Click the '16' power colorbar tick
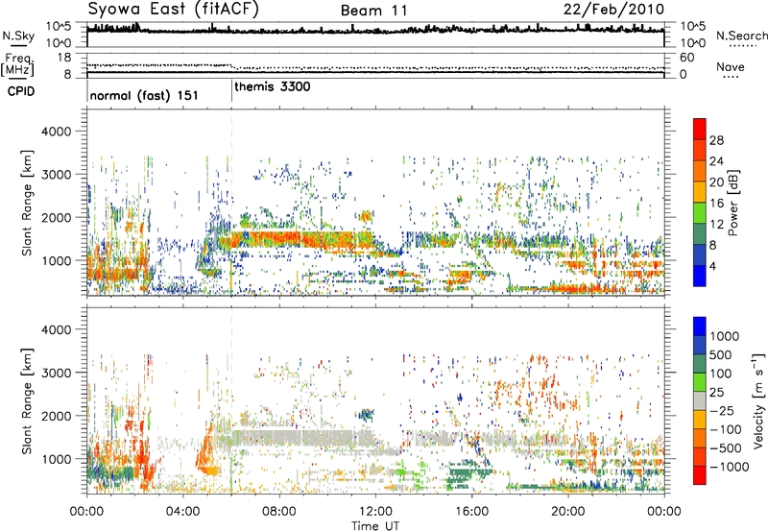This screenshot has height=532, width=768. 716,204
